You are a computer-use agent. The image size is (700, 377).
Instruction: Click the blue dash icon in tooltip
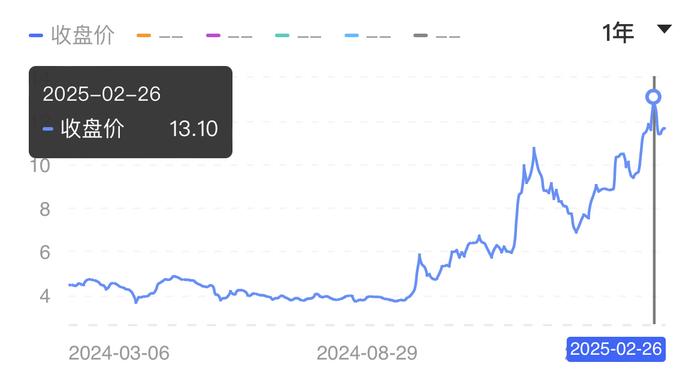48,129
